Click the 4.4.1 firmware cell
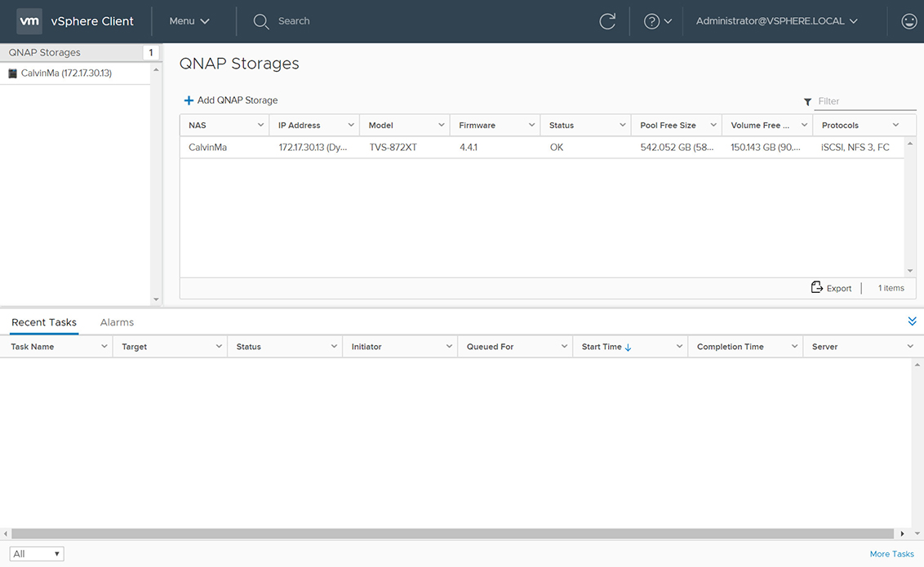This screenshot has width=924, height=567. [469, 147]
